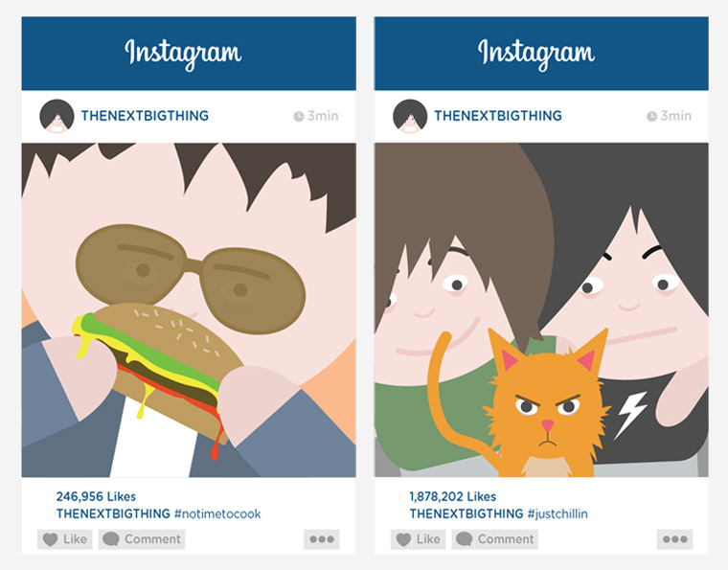Viewport: 728px width, 570px height.
Task: Click profile avatar on the left post
Action: tap(57, 116)
